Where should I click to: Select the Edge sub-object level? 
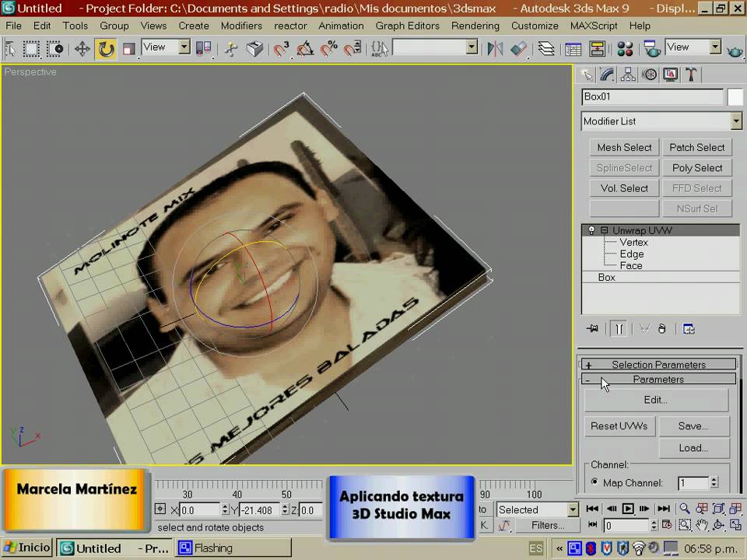(x=632, y=254)
